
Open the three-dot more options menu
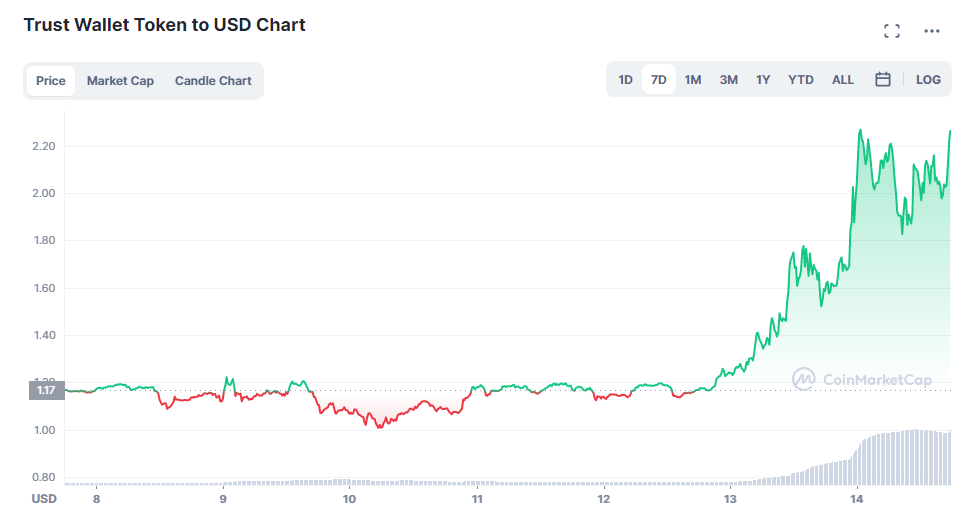pyautogui.click(x=931, y=31)
